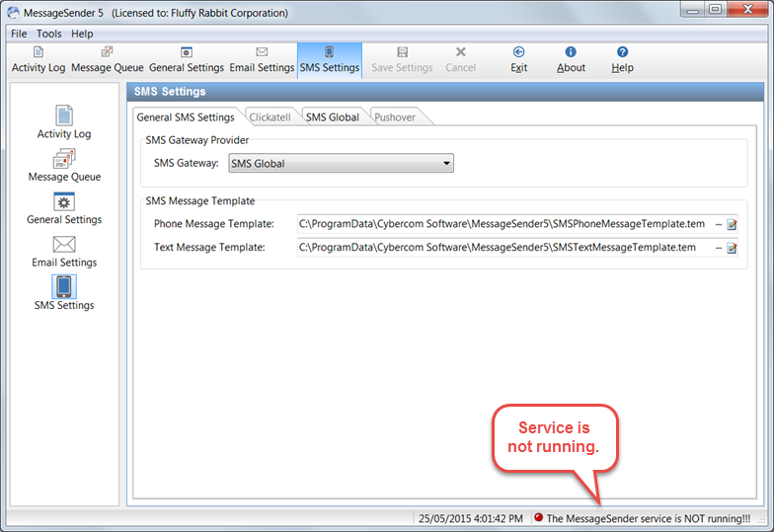Viewport: 774px width, 532px height.
Task: Open Message Queue from the top toolbar
Action: [x=107, y=60]
